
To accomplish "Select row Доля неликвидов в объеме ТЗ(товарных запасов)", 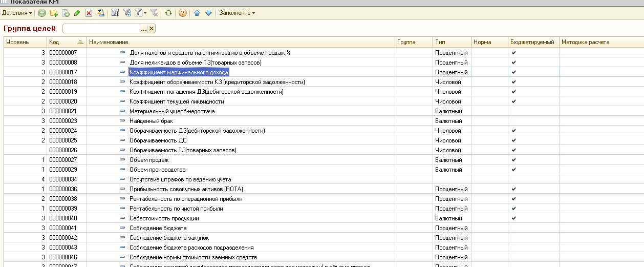I will click(324, 63).
